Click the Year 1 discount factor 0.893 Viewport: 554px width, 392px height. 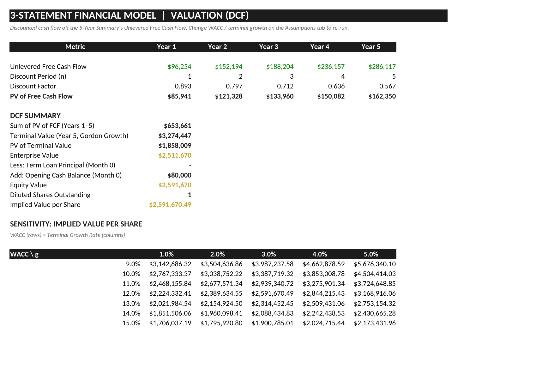click(x=183, y=86)
